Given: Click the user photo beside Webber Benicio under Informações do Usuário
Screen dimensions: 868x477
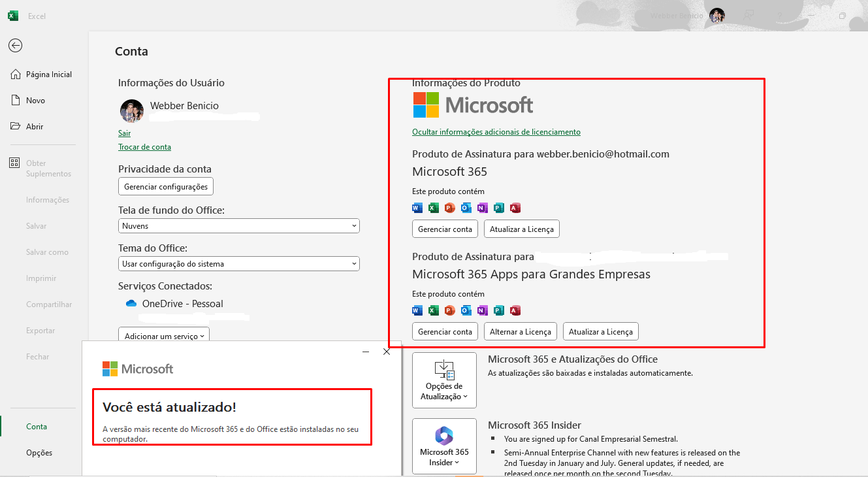Looking at the screenshot, I should pos(131,111).
